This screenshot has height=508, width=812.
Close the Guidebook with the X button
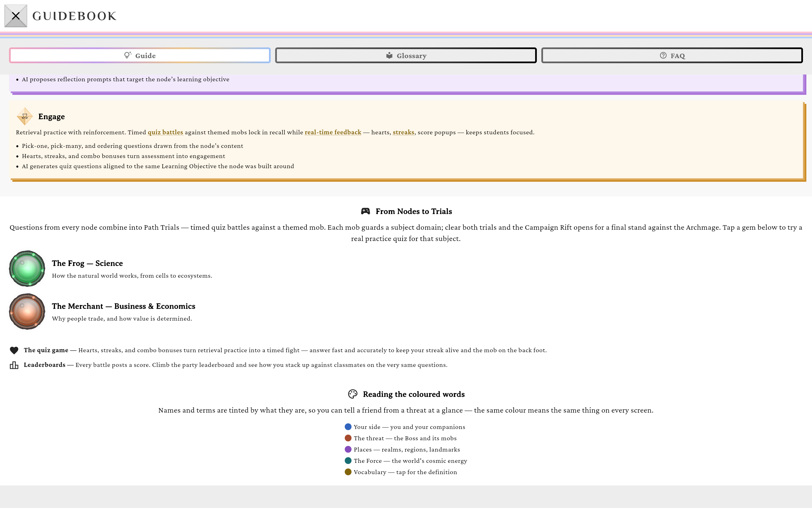(16, 16)
